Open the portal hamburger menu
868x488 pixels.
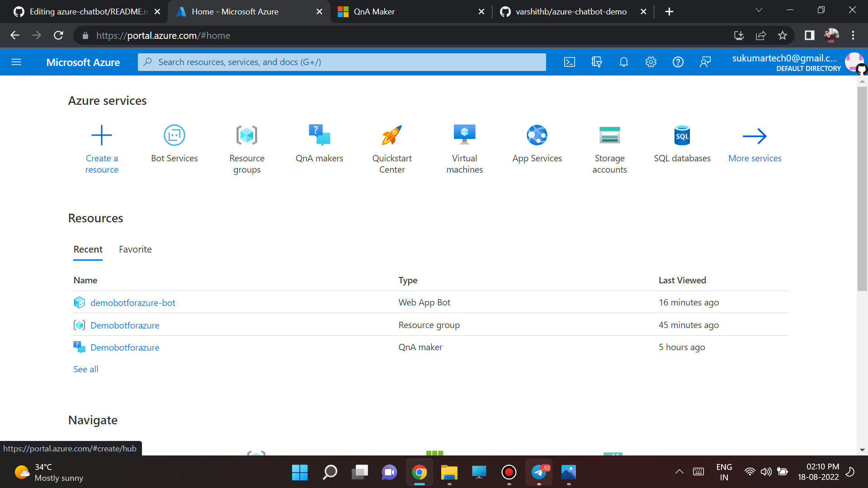click(x=16, y=62)
